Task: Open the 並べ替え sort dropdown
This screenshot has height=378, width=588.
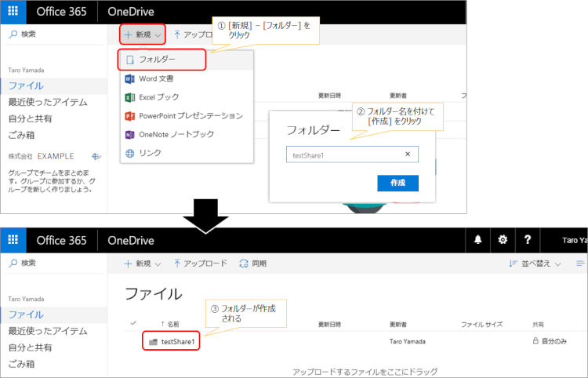Action: click(x=535, y=264)
